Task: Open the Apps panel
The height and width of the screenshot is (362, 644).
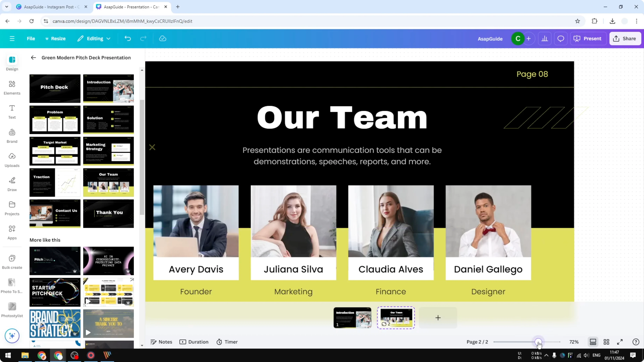Action: (12, 232)
